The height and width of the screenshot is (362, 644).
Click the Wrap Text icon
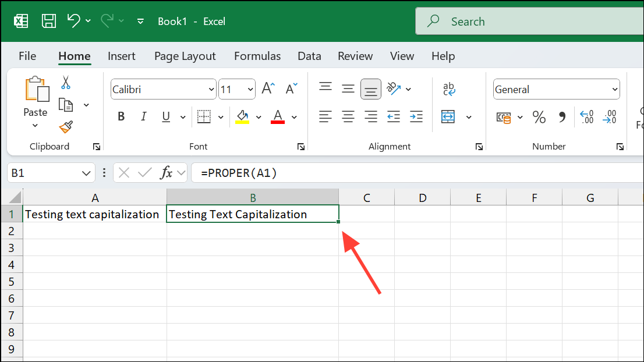pyautogui.click(x=448, y=88)
